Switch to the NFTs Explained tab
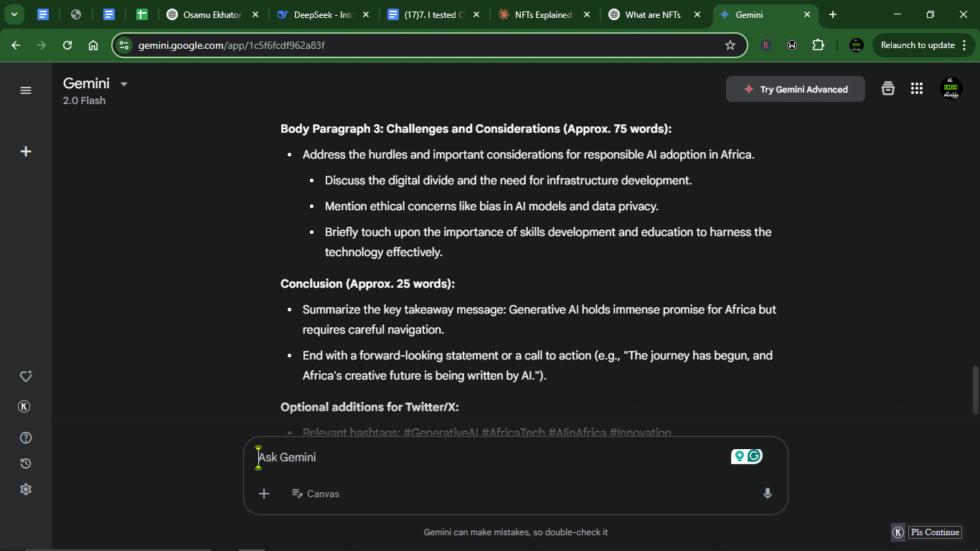The height and width of the screenshot is (551, 980). click(x=544, y=14)
